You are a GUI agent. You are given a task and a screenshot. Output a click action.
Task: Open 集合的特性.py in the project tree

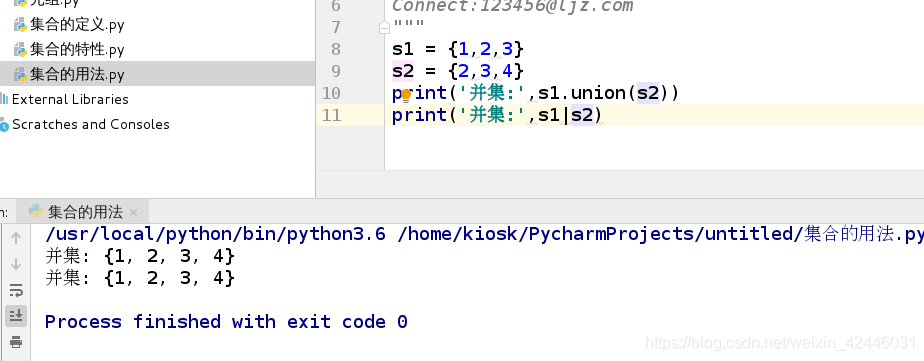[77, 50]
